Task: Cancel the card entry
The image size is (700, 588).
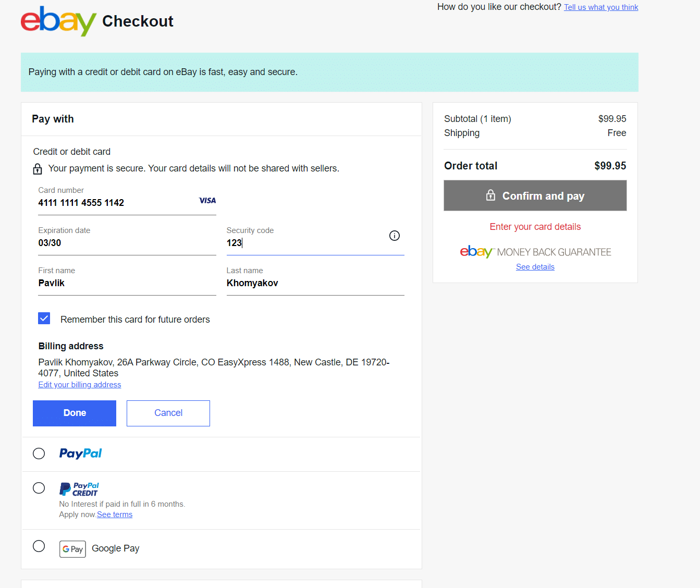Action: tap(168, 413)
